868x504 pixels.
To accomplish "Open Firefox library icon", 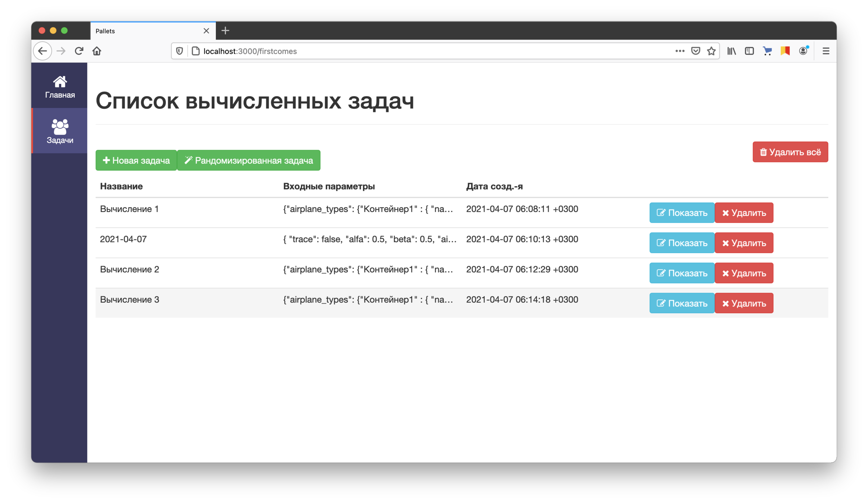I will pos(731,51).
